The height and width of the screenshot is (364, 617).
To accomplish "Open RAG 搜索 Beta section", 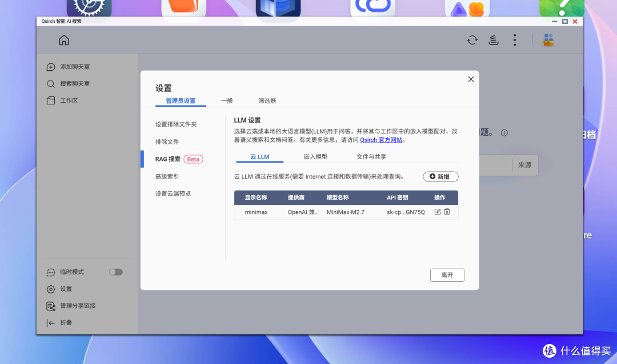I will pos(179,159).
